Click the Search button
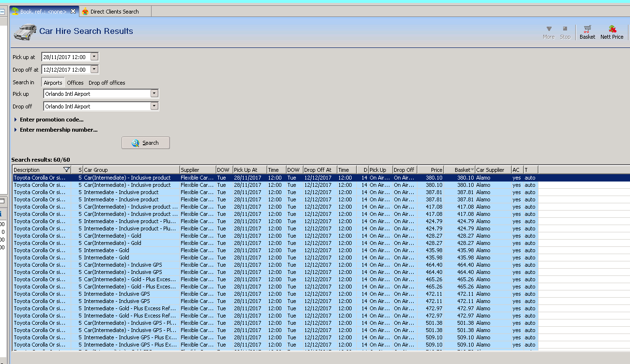 click(146, 143)
